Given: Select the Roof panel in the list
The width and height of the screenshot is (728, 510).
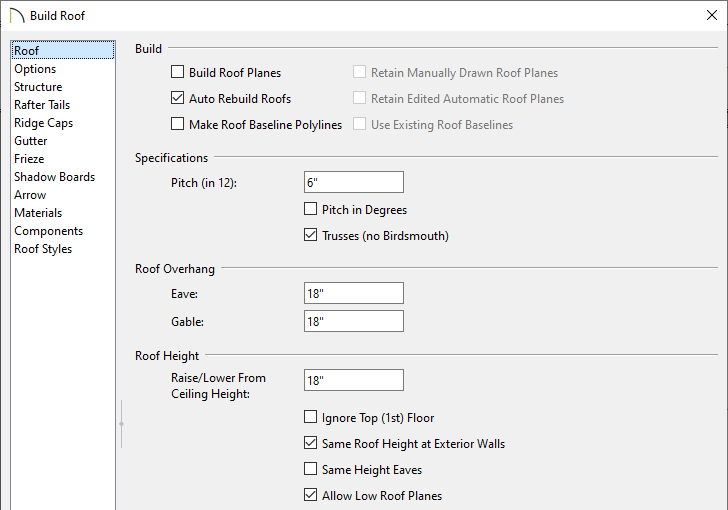Looking at the screenshot, I should (63, 51).
